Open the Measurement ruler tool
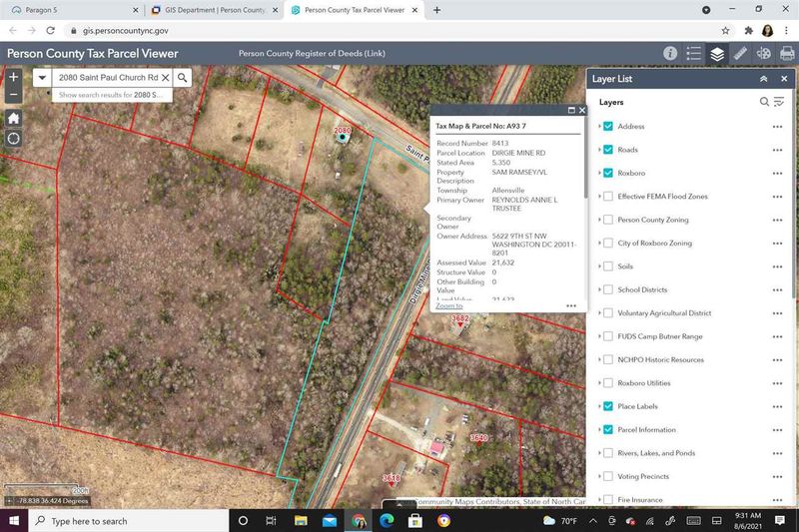The height and width of the screenshot is (532, 799). point(740,54)
